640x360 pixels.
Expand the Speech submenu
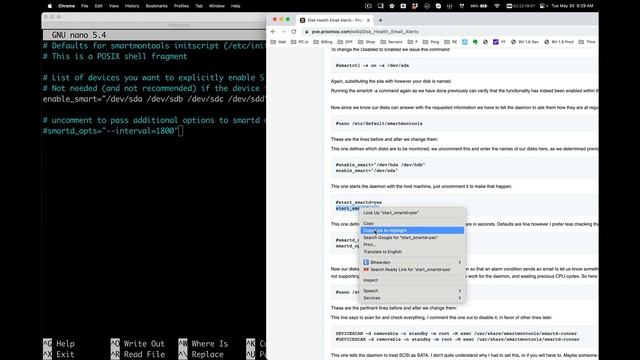(x=411, y=291)
